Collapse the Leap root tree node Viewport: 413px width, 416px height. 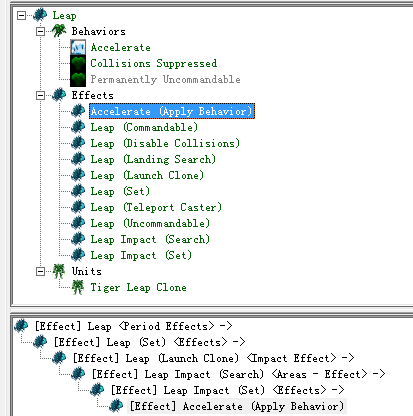21,15
